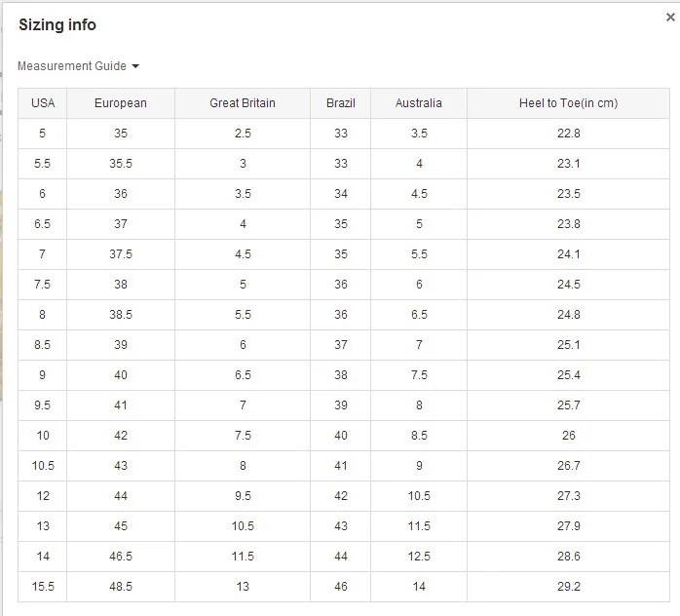Select the USA size 5.5 cell
Screen dimensions: 680x616
coord(43,164)
